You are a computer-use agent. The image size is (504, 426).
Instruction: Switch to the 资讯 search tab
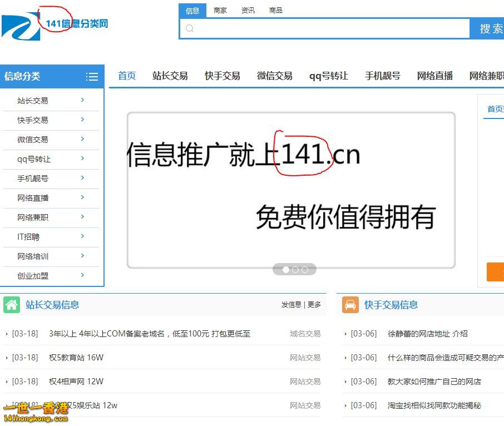click(x=248, y=11)
